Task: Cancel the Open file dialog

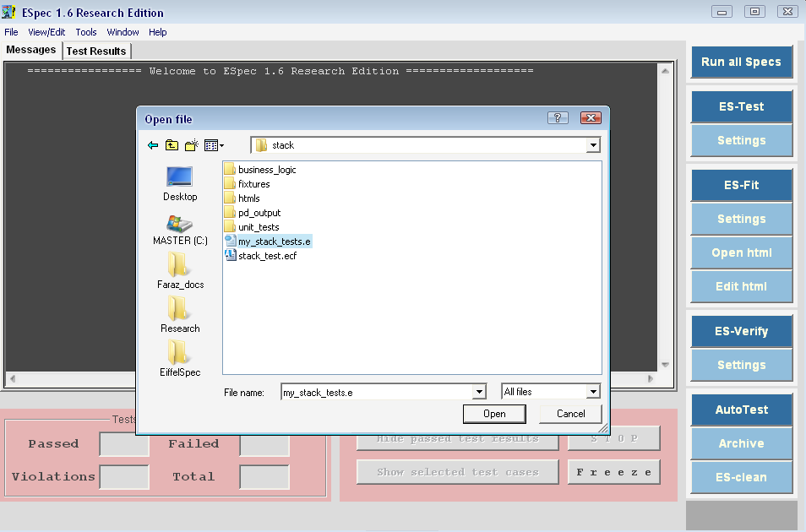Action: (570, 414)
